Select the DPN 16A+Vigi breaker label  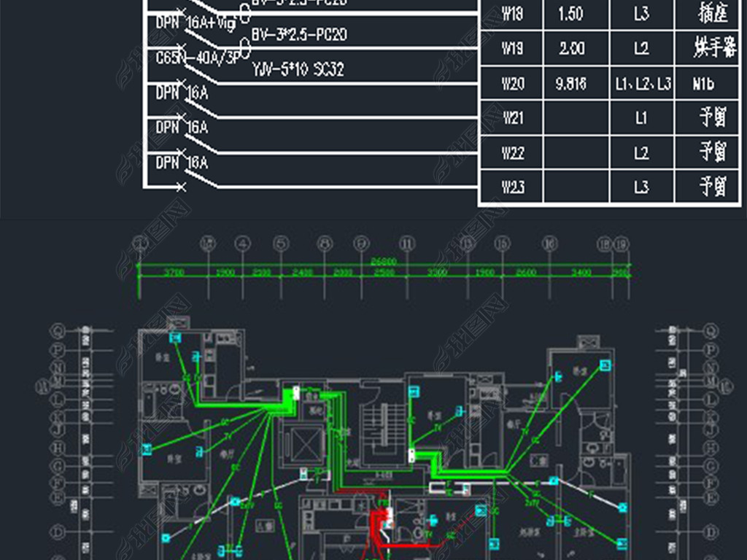click(x=196, y=23)
